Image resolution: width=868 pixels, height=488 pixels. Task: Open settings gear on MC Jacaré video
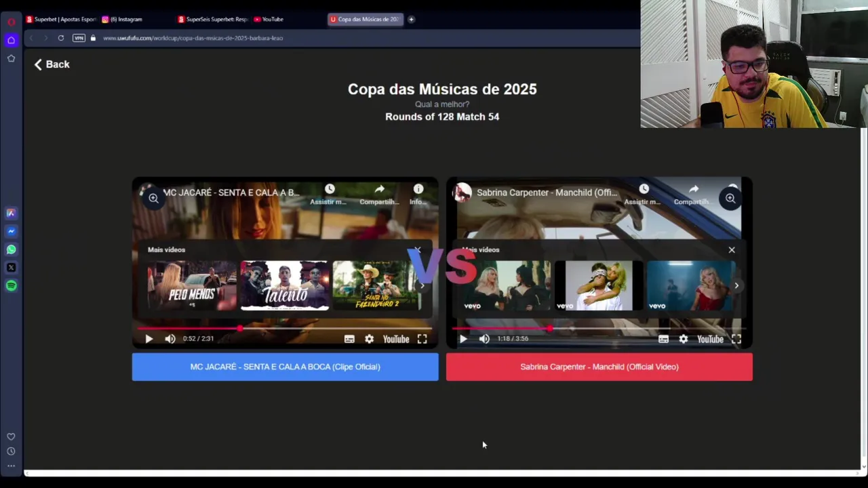pos(369,339)
